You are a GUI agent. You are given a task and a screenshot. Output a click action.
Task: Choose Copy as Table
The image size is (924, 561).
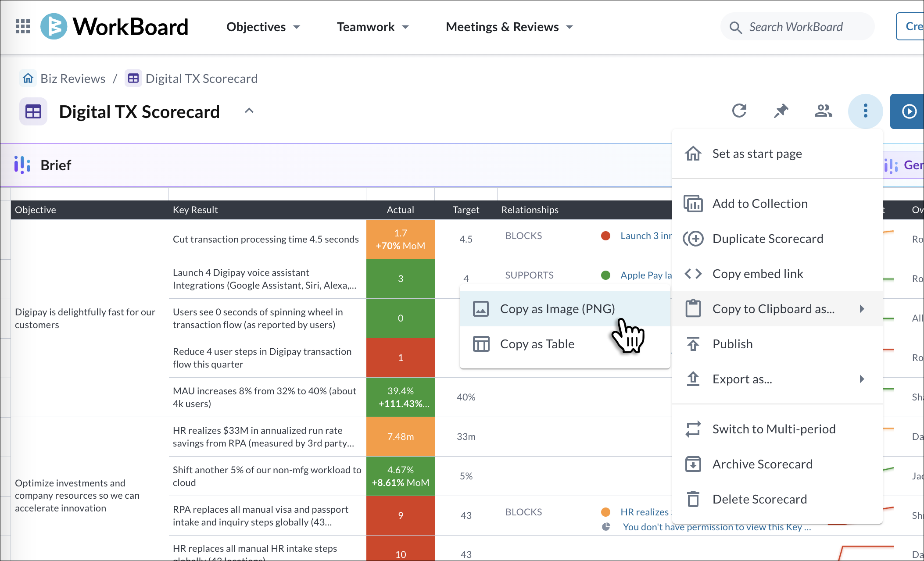click(x=565, y=344)
